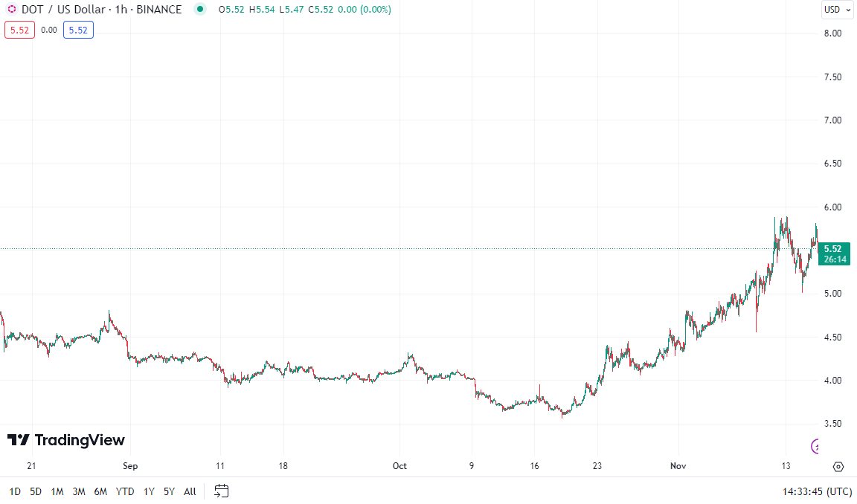The width and height of the screenshot is (857, 504).
Task: Click the blue buy price 5.52 button
Action: (78, 30)
